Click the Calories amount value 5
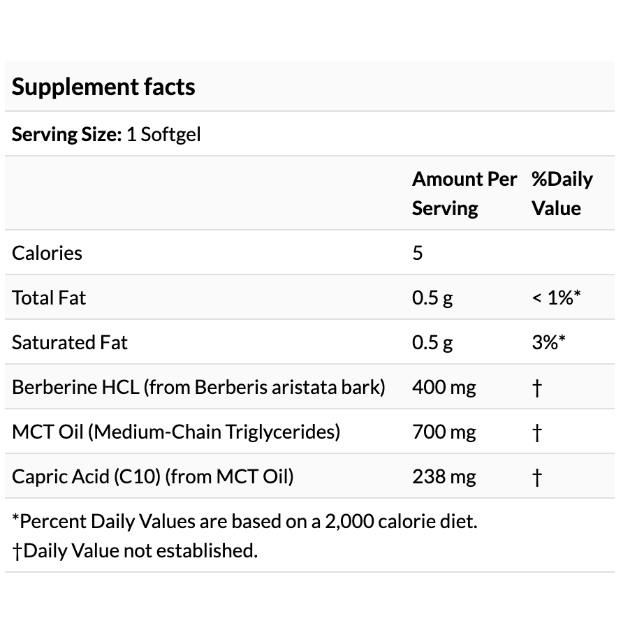Screen dimensions: 644x644 pyautogui.click(x=417, y=253)
